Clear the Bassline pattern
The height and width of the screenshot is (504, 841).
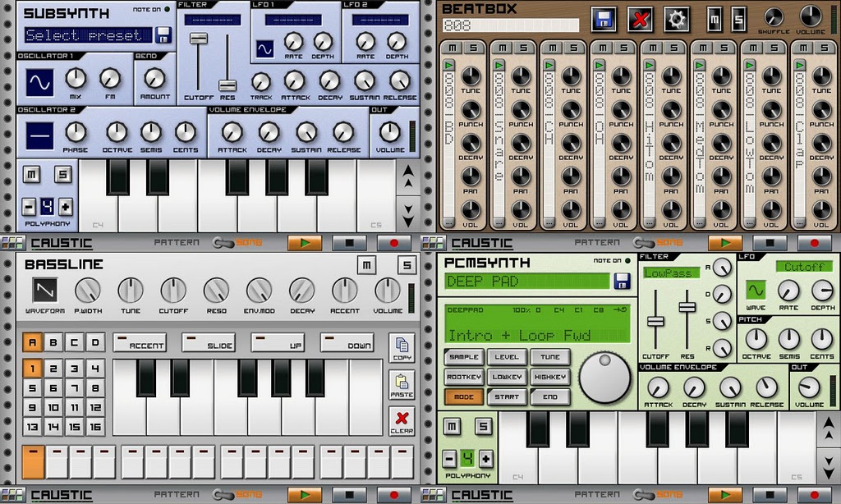coord(402,421)
